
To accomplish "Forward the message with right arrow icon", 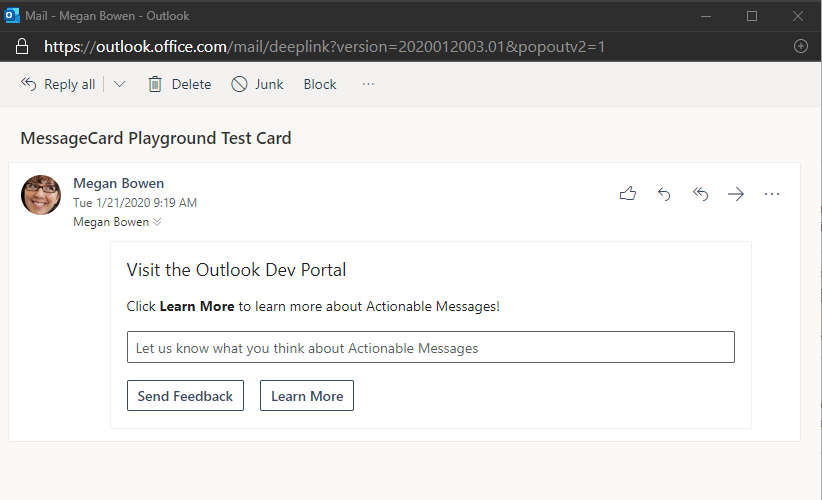I will (736, 194).
